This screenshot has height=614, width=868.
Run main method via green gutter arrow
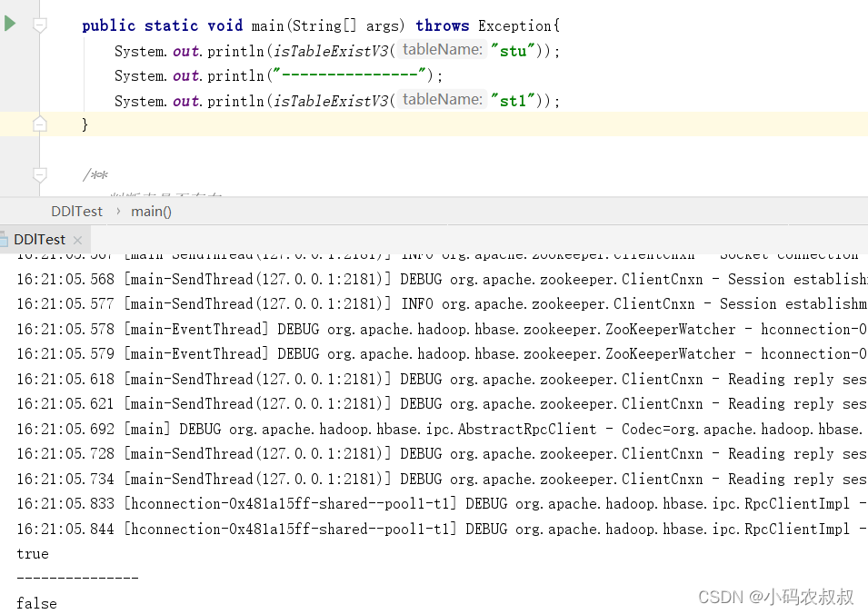(x=10, y=24)
